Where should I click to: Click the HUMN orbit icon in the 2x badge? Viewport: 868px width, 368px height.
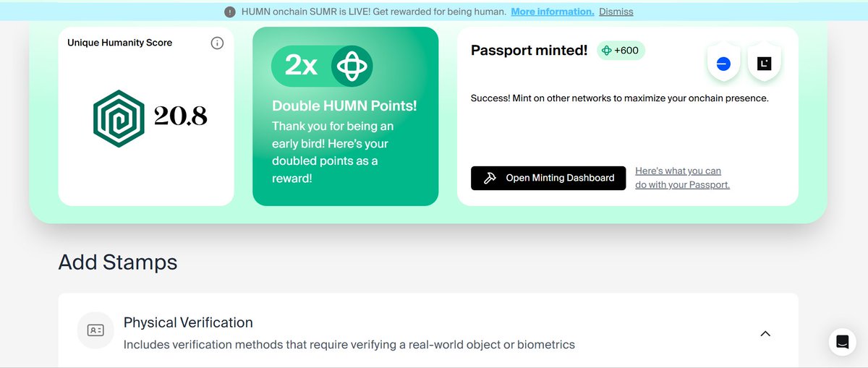(352, 67)
